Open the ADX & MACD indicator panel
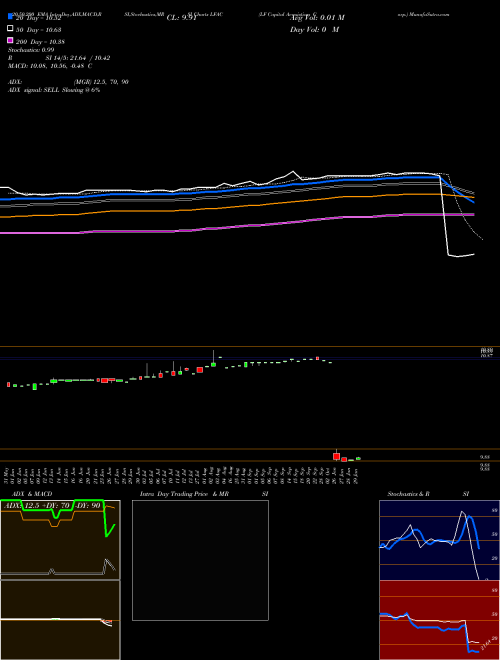Image resolution: width=500 pixels, height=660 pixels. 60,580
